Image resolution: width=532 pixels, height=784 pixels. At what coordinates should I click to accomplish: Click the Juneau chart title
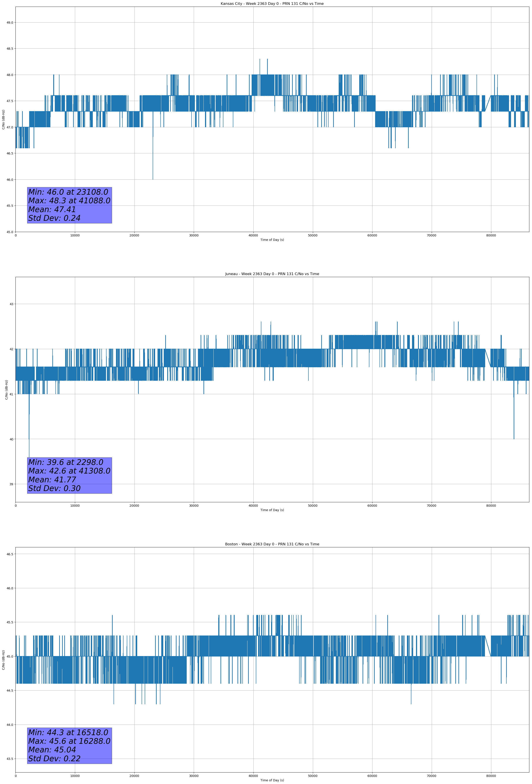pos(272,274)
